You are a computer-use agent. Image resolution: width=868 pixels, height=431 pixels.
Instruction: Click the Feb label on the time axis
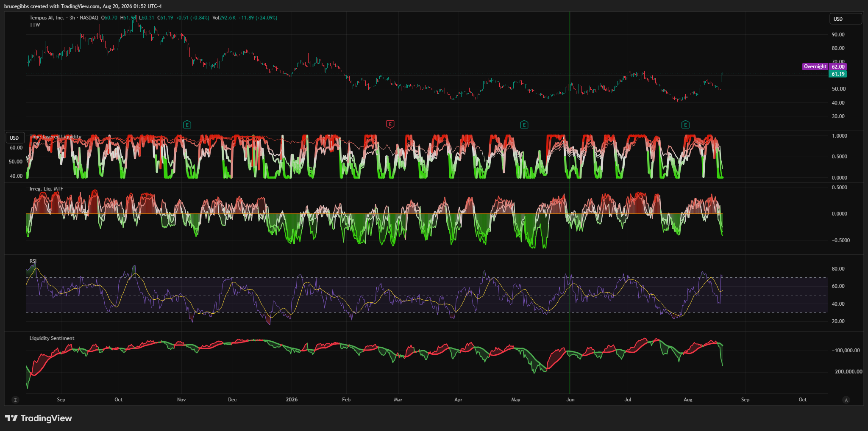(x=346, y=400)
